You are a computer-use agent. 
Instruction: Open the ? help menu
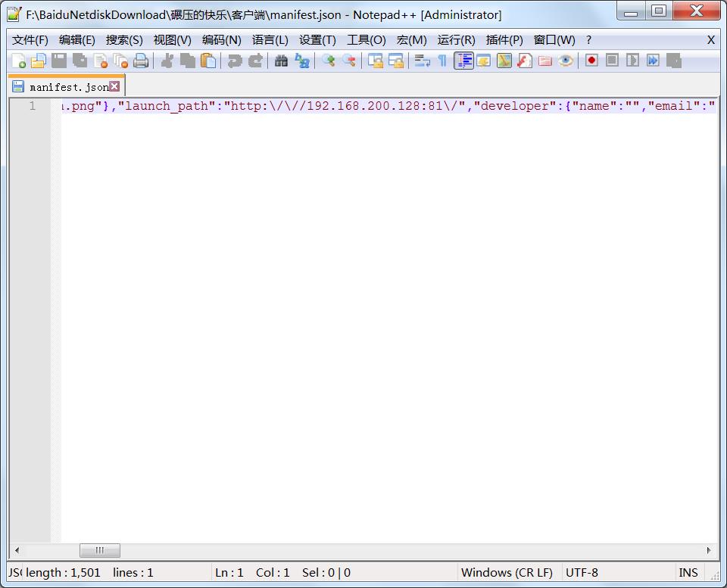589,40
